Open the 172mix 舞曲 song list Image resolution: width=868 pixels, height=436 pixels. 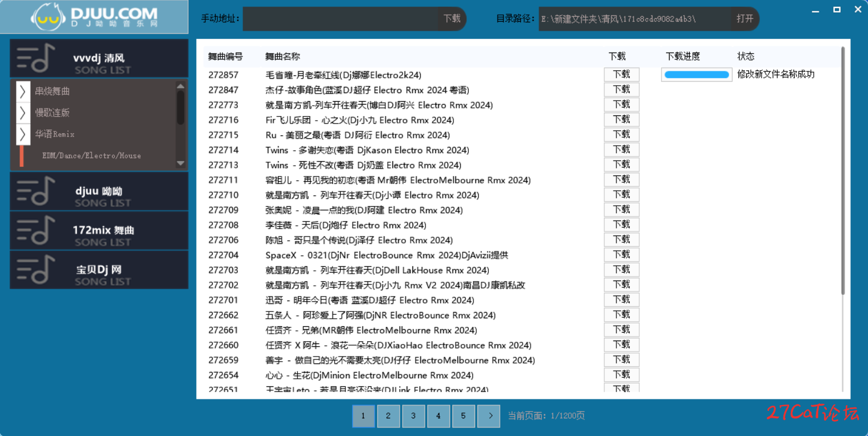click(99, 230)
